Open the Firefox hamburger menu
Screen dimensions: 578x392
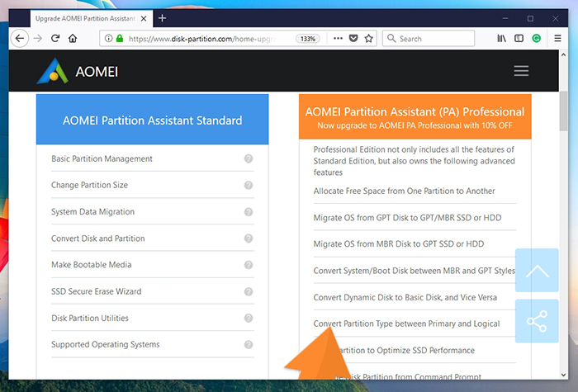[x=557, y=38]
